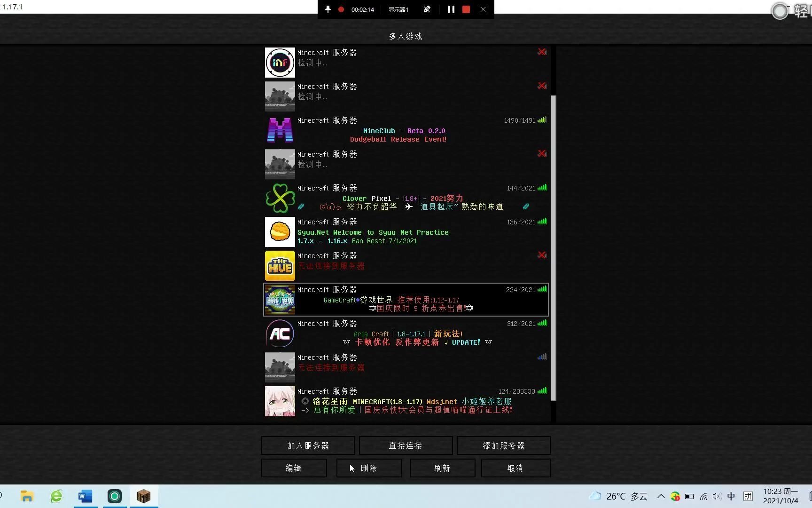Click the 编辑 button
This screenshot has height=508, width=812.
[x=294, y=468]
